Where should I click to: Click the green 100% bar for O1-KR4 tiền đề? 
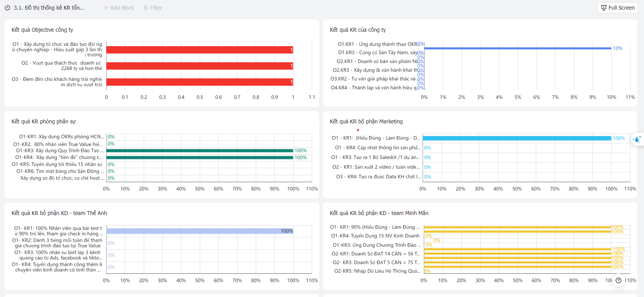coord(200,158)
